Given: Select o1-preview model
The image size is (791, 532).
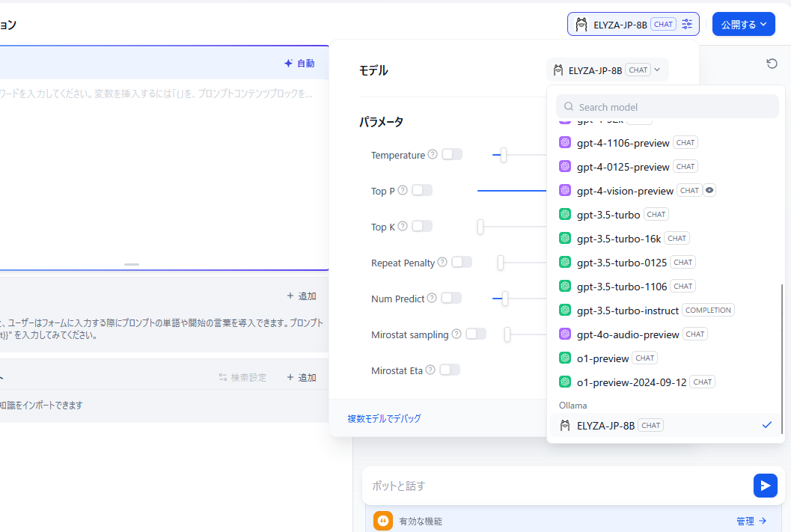Looking at the screenshot, I should [x=666, y=358].
